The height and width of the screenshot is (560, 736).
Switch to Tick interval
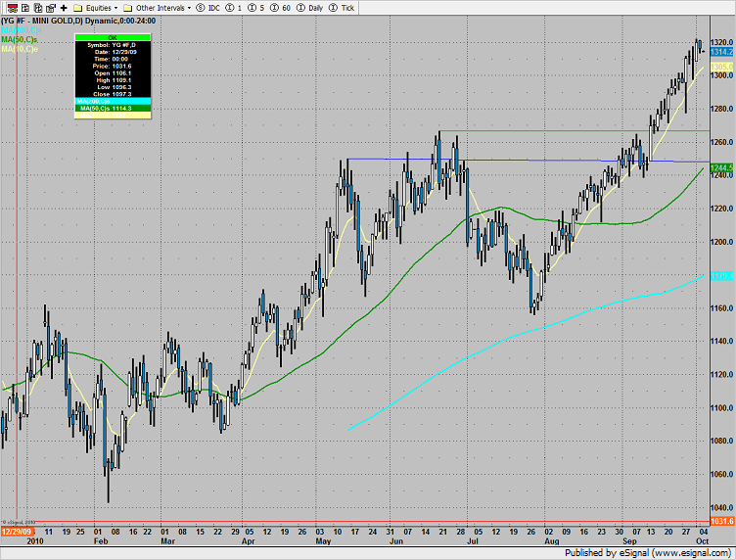(342, 8)
